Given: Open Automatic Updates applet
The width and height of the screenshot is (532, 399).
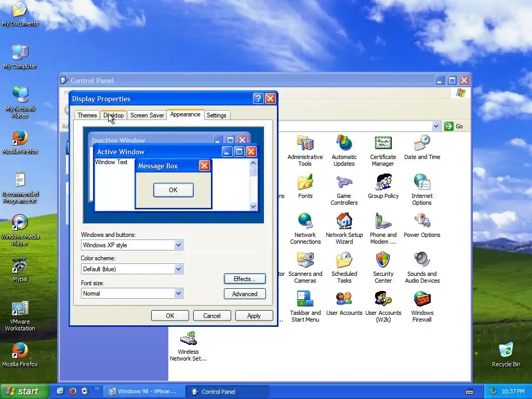Looking at the screenshot, I should 344,151.
